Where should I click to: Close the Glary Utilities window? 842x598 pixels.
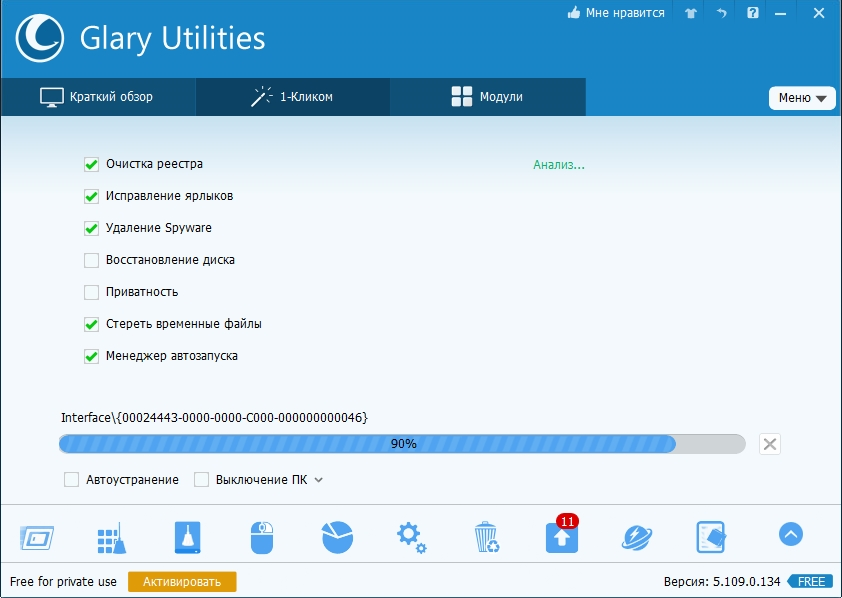point(818,13)
